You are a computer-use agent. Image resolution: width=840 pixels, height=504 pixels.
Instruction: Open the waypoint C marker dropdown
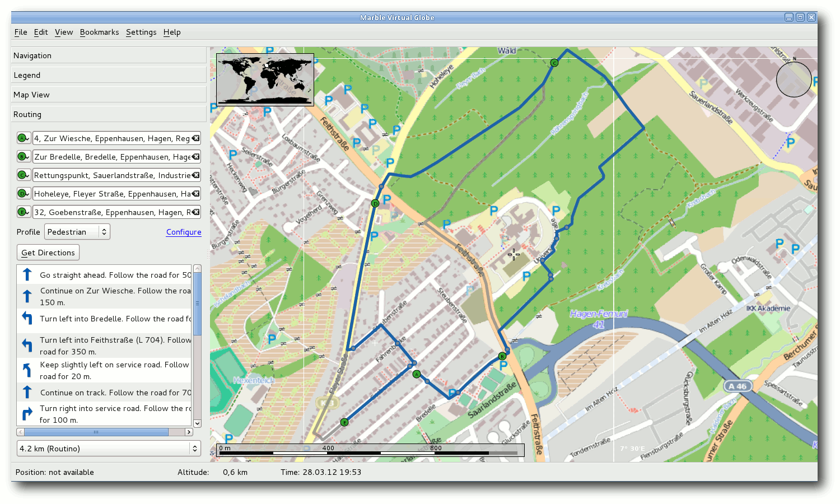[24, 175]
